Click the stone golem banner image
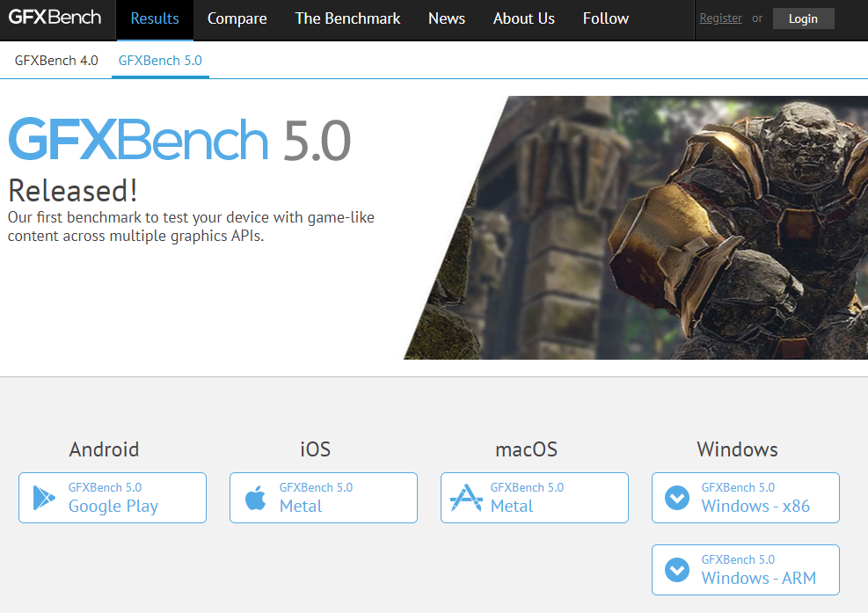The height and width of the screenshot is (613, 868). [x=636, y=228]
